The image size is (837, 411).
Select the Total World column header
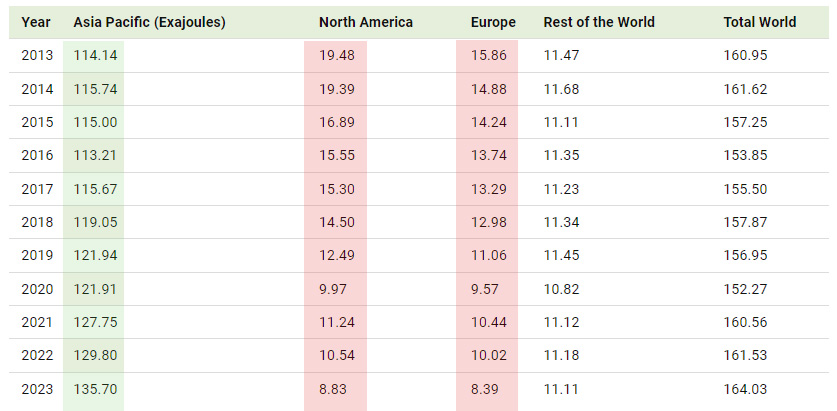760,22
